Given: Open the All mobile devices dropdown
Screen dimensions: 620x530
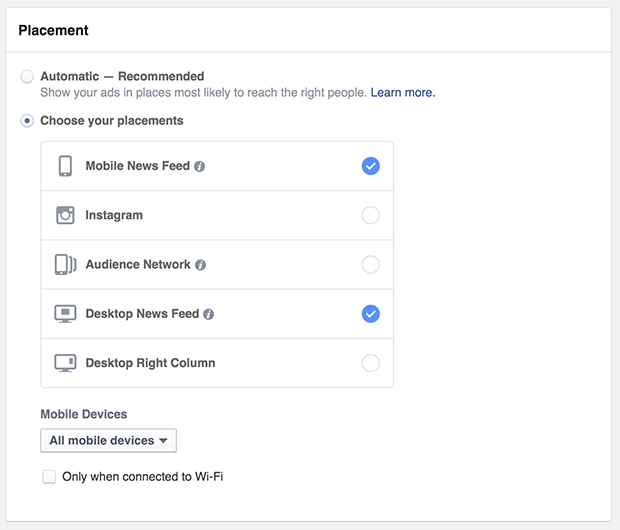Looking at the screenshot, I should click(x=108, y=440).
